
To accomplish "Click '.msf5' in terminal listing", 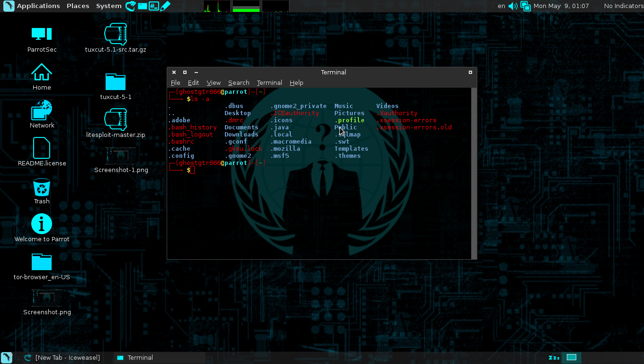I will tap(279, 156).
